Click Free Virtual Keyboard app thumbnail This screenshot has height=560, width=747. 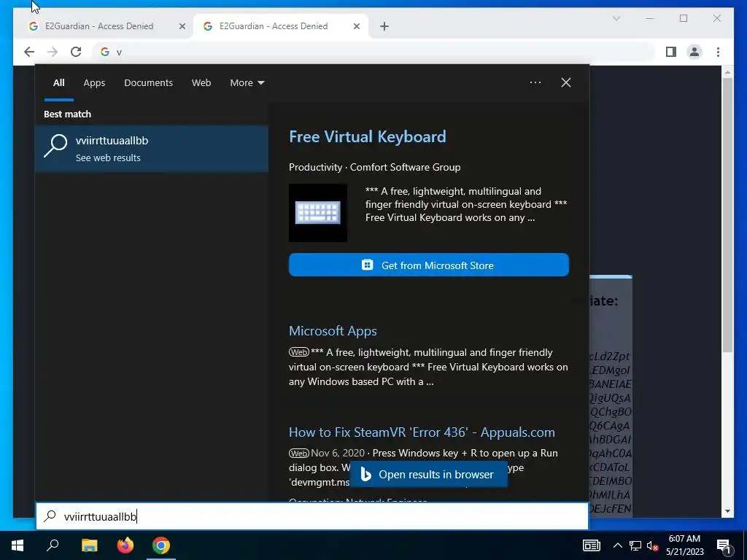coord(318,213)
